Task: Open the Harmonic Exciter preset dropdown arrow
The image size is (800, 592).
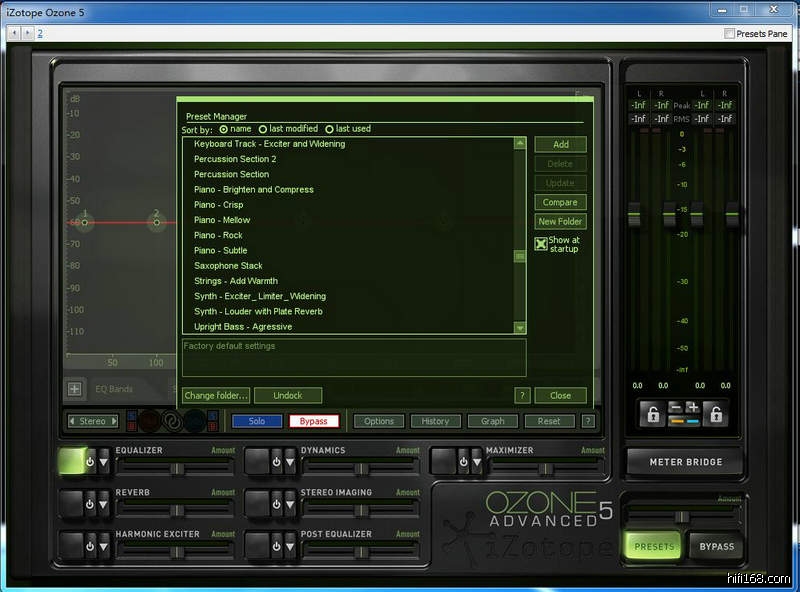Action: pyautogui.click(x=104, y=546)
